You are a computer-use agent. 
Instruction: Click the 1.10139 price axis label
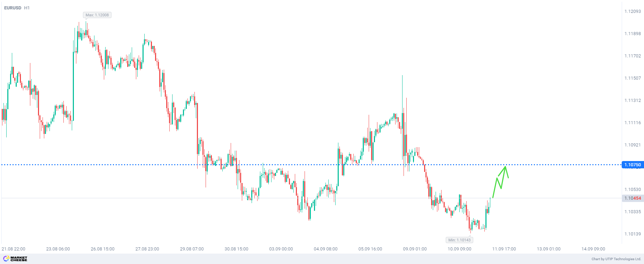[x=632, y=234]
